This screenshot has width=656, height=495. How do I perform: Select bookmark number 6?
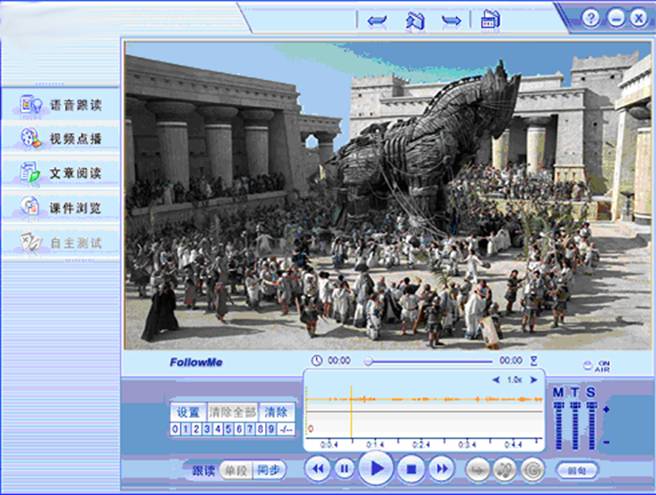click(239, 429)
